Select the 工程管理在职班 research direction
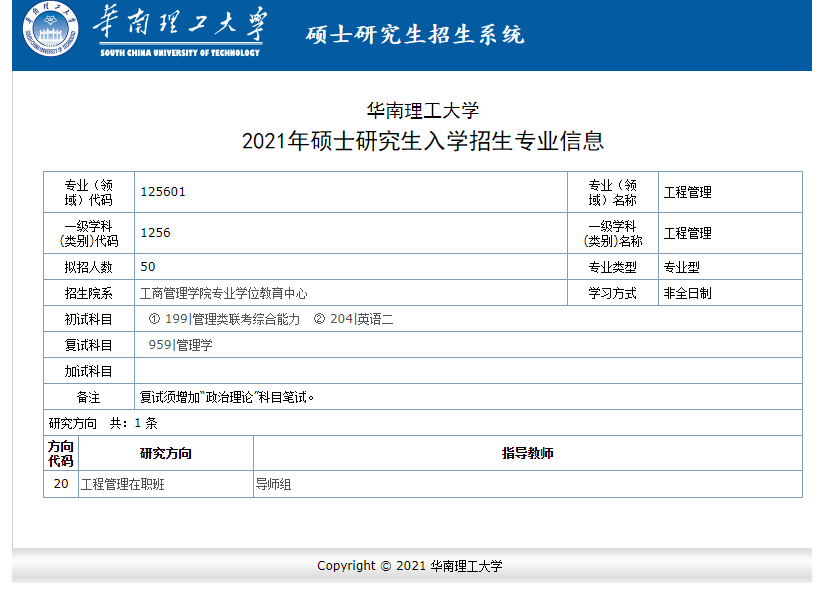The width and height of the screenshot is (828, 595). tap(123, 484)
